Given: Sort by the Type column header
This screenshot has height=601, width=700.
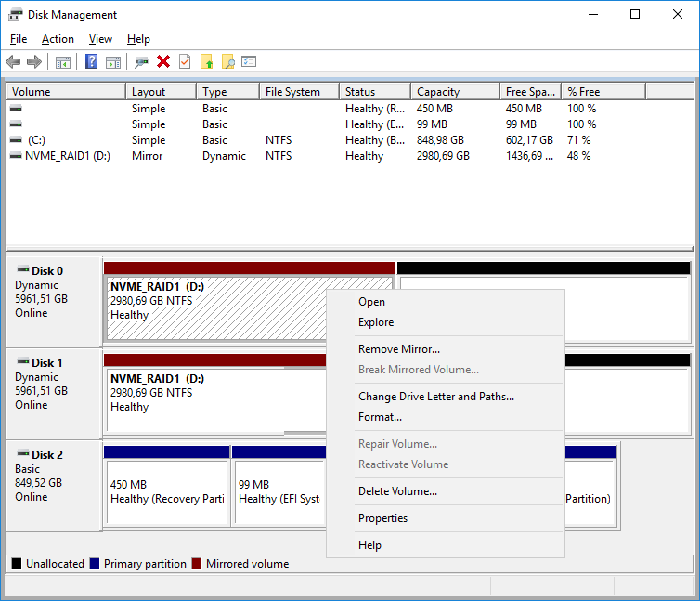Looking at the screenshot, I should click(227, 92).
